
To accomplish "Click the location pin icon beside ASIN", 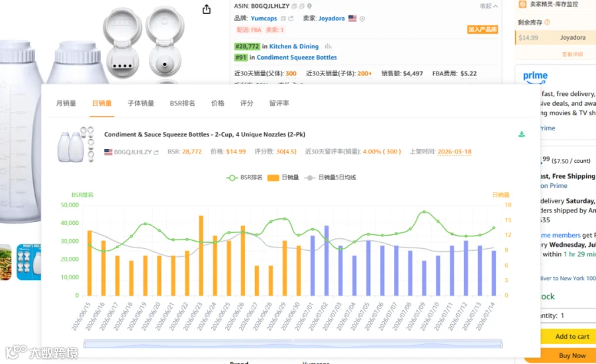I will 309,6.
